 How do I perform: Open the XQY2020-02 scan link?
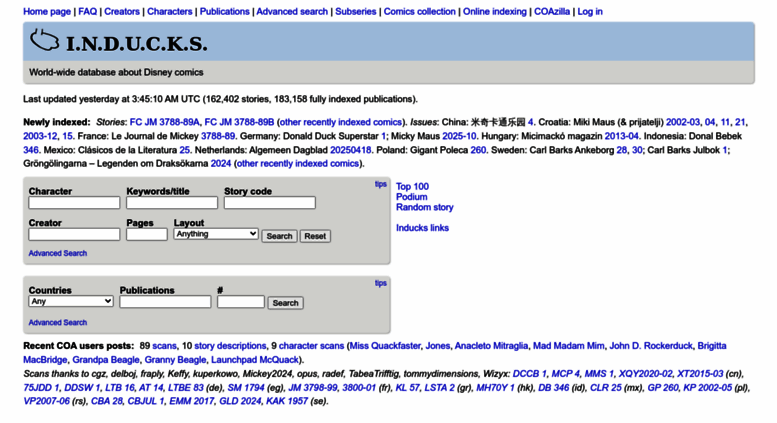tap(646, 373)
